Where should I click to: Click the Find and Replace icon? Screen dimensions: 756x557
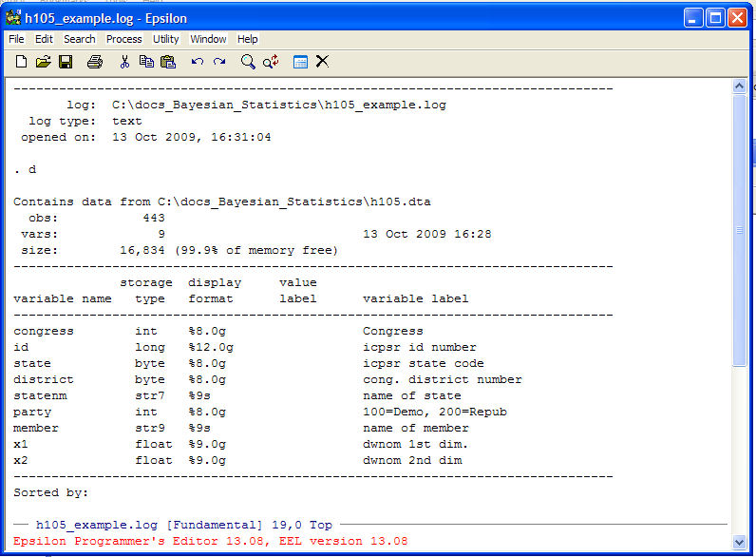click(x=271, y=62)
